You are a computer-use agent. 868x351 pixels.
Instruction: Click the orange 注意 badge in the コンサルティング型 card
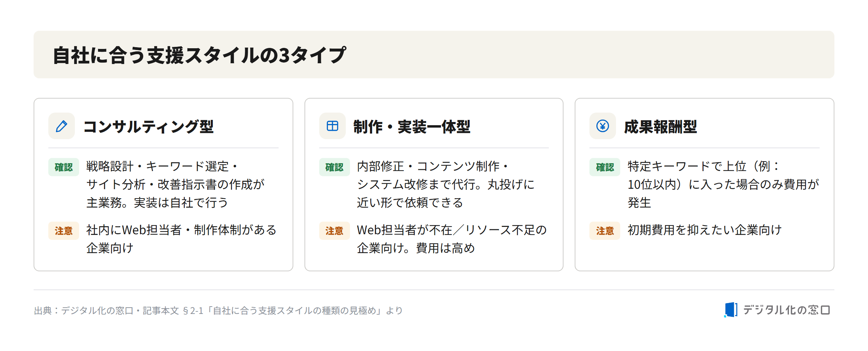point(64,231)
